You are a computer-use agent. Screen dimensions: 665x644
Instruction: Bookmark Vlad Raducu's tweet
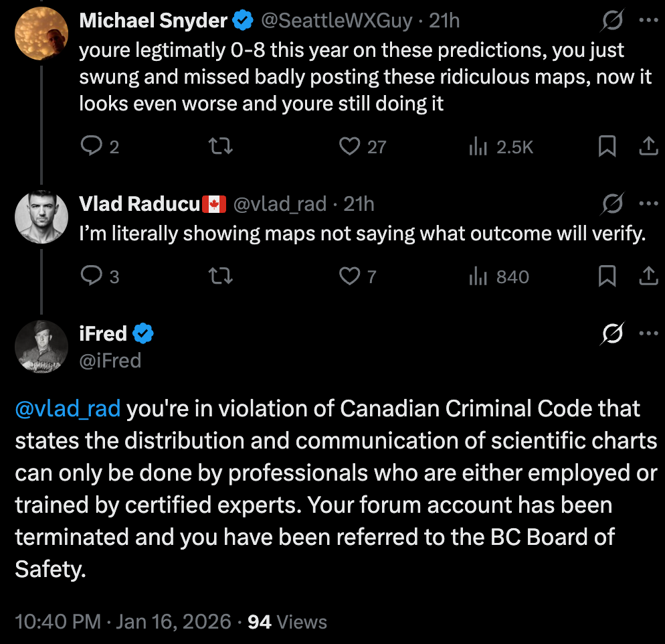tap(607, 276)
